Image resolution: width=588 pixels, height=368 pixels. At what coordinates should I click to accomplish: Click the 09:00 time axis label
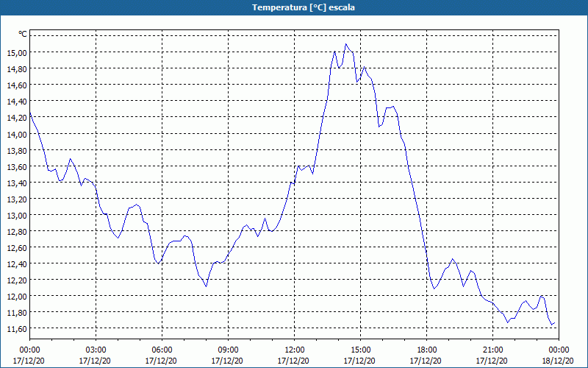[228, 350]
